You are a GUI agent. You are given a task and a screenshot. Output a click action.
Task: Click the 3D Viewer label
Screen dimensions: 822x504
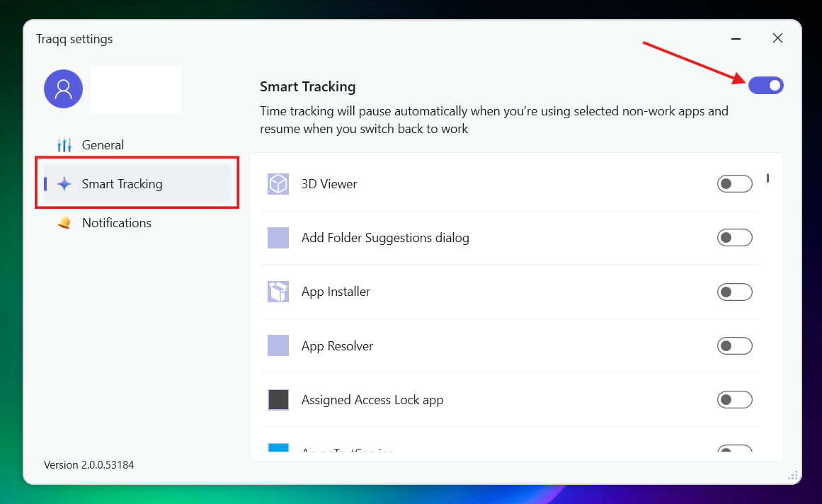pyautogui.click(x=329, y=184)
